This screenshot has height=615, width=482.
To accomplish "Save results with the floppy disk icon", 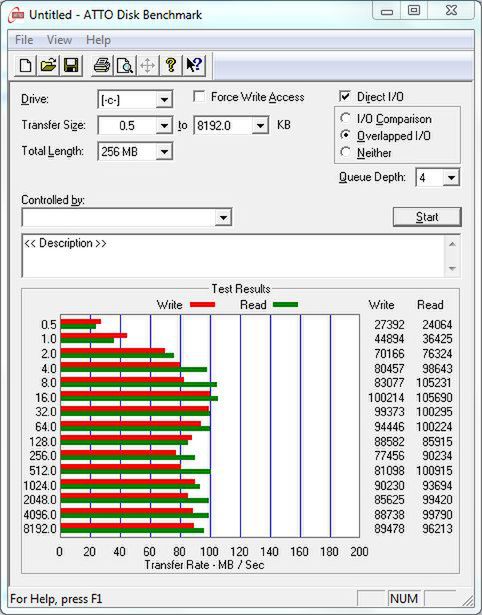I will point(71,65).
